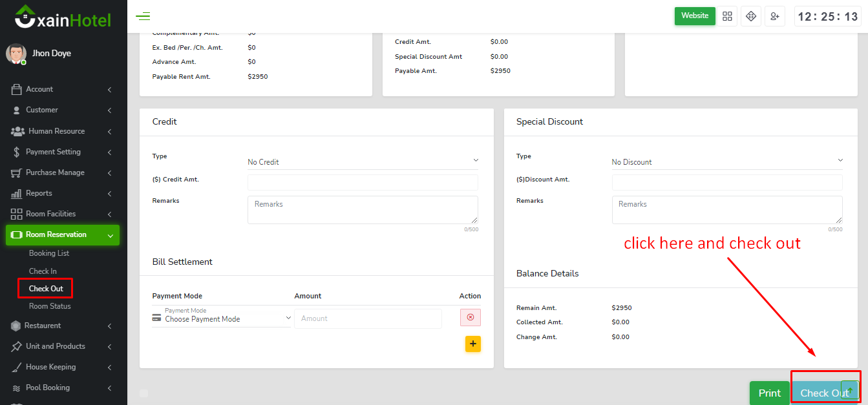The image size is (868, 405).
Task: Click the add user icon in header
Action: [x=774, y=16]
